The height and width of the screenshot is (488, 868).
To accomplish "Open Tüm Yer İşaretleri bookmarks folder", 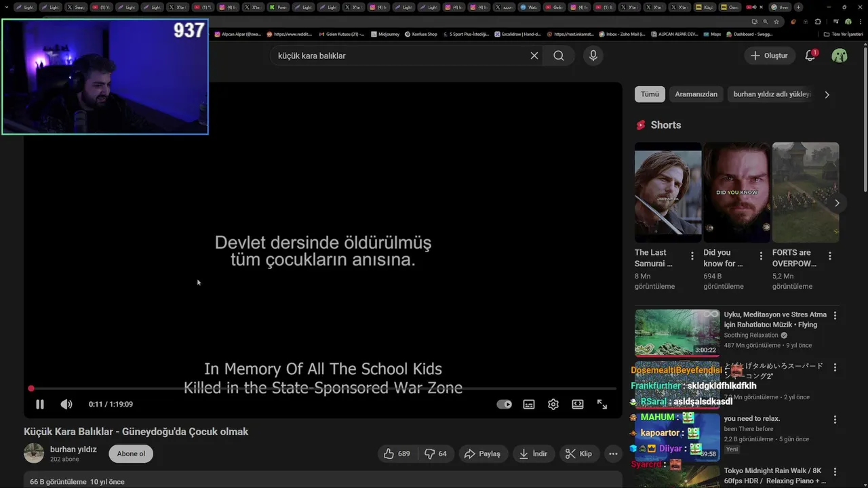I will click(x=844, y=34).
